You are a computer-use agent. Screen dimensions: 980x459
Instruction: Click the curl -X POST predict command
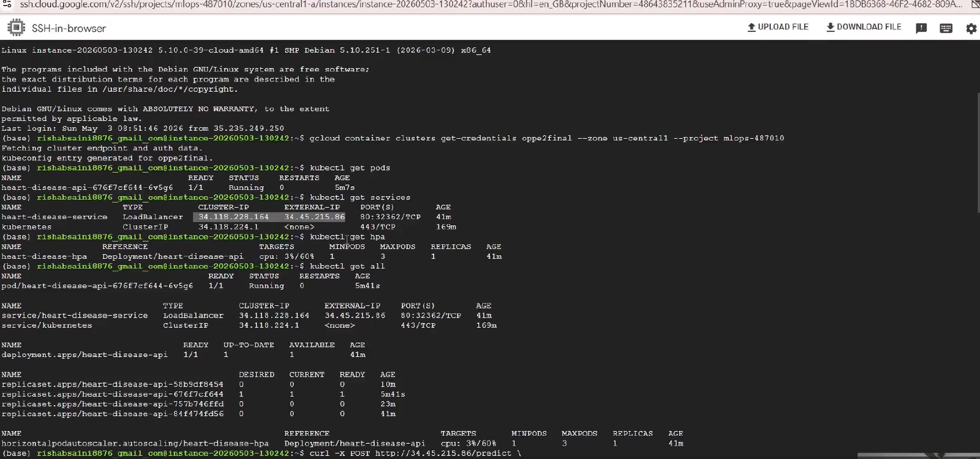coord(415,453)
